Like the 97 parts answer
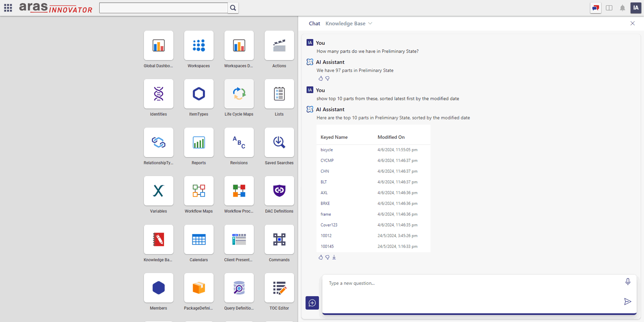Screen dimensions: 644x322 tap(321, 78)
